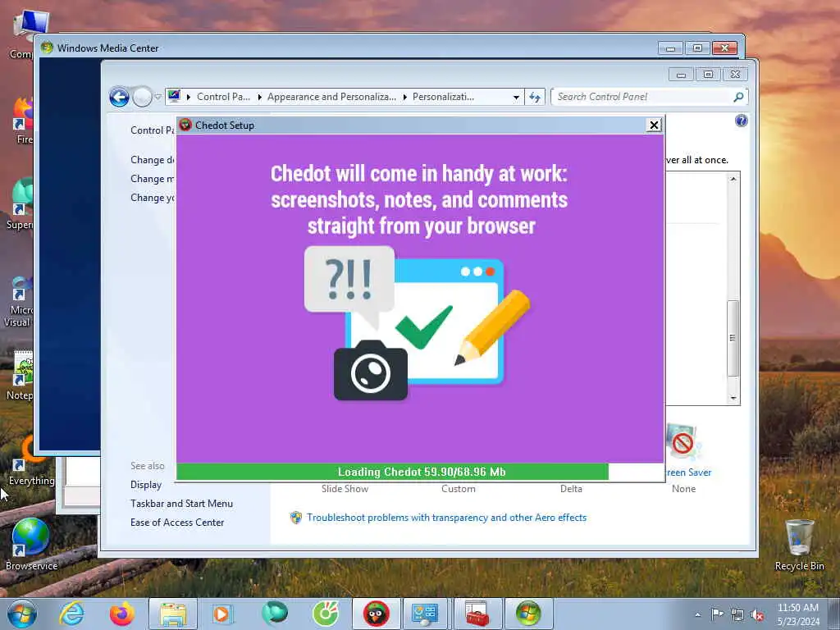Click the theme list scroll up arrow
The width and height of the screenshot is (840, 630).
coord(733,179)
